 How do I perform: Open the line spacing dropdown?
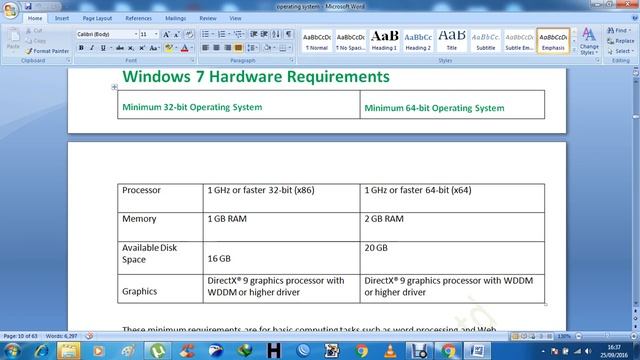coord(253,48)
